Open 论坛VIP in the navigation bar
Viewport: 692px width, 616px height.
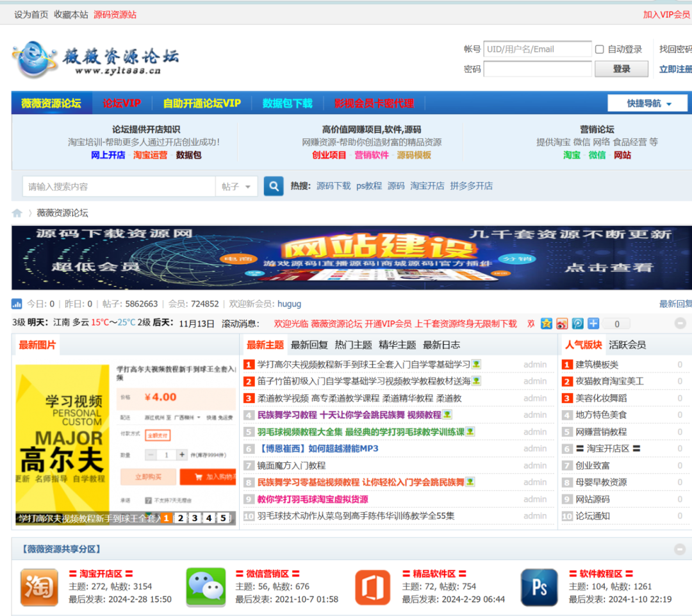click(x=122, y=103)
